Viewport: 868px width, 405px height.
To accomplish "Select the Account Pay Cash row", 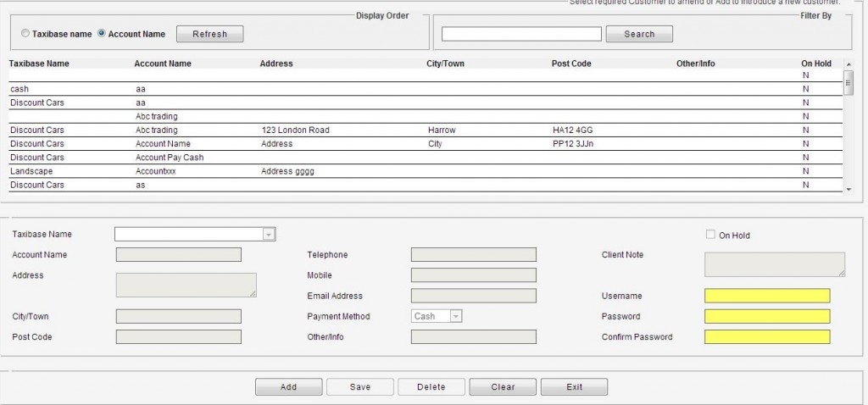I will click(426, 158).
